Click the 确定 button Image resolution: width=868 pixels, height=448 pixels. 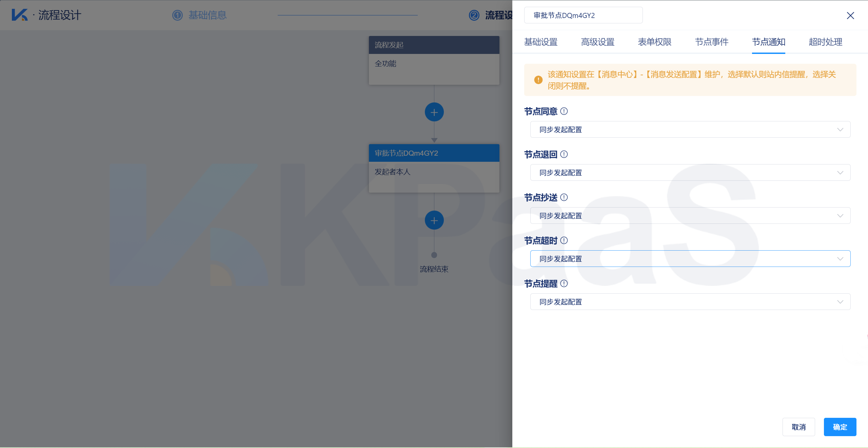[x=840, y=427]
